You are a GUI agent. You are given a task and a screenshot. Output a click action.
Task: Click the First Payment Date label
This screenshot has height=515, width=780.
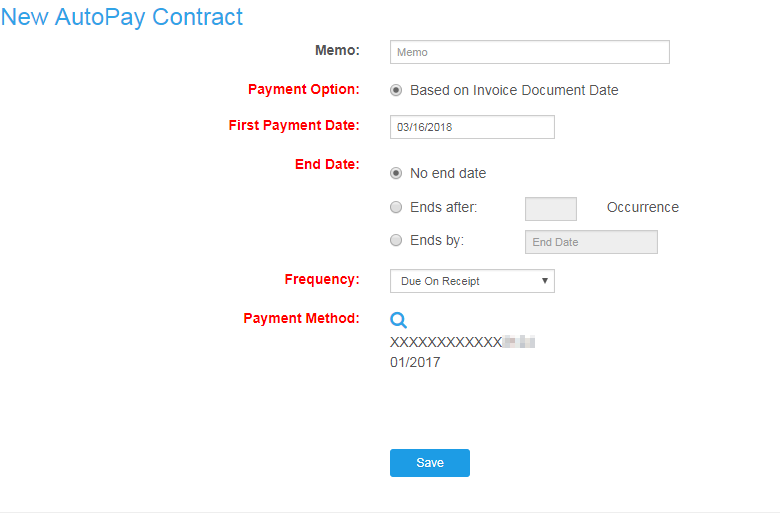tap(294, 125)
